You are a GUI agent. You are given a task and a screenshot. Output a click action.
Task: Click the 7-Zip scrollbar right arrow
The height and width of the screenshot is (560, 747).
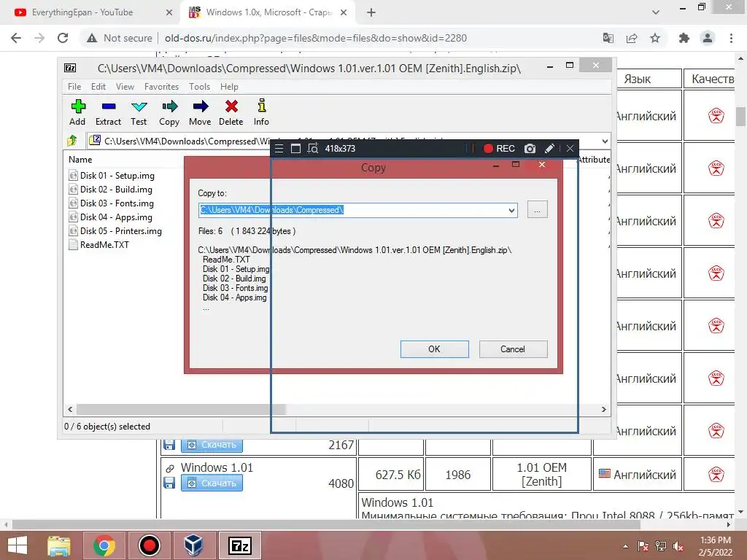point(603,410)
